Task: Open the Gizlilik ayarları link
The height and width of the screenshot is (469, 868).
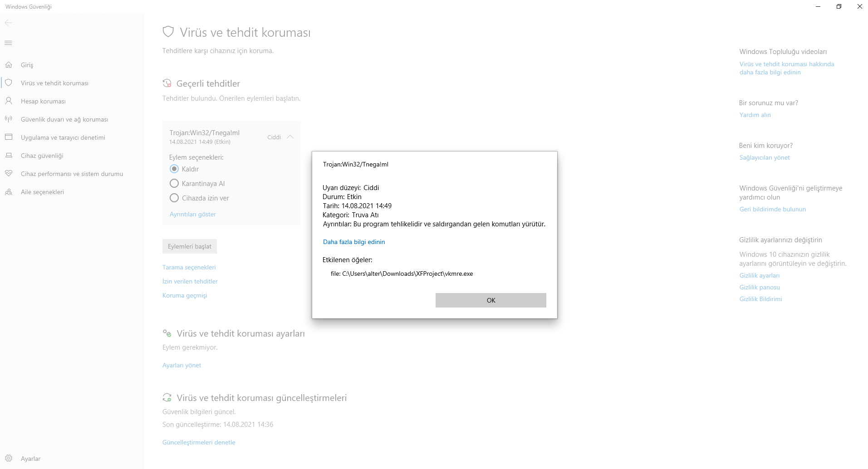Action: pyautogui.click(x=760, y=275)
